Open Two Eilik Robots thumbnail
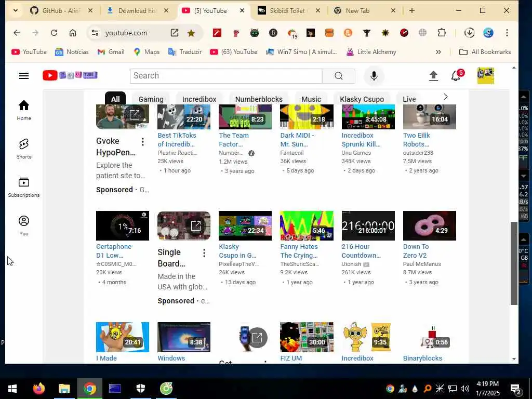This screenshot has width=532, height=399. pos(429,117)
